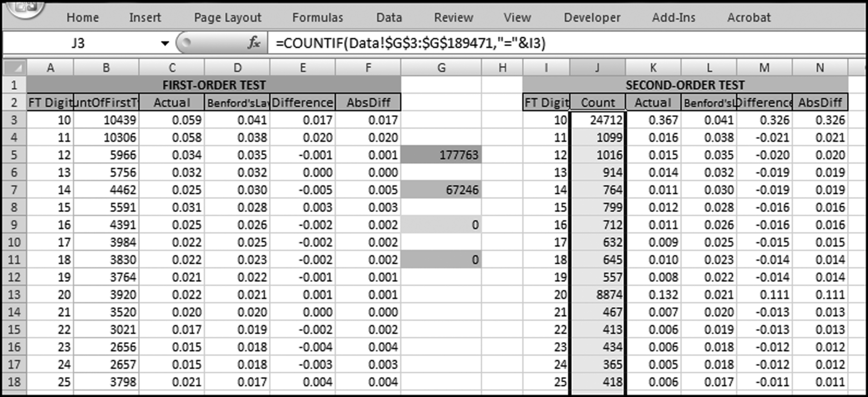Select row 13 header

click(14, 294)
